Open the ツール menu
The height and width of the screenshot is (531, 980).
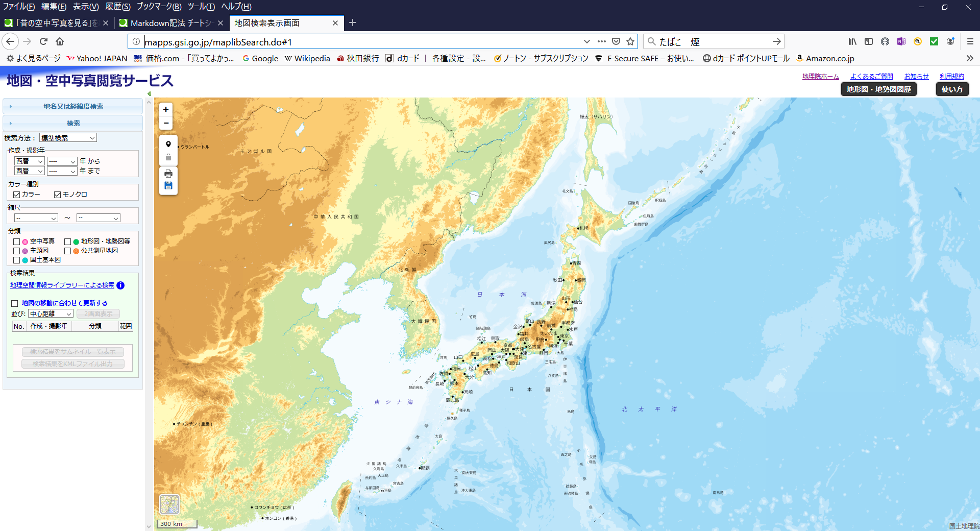(201, 7)
